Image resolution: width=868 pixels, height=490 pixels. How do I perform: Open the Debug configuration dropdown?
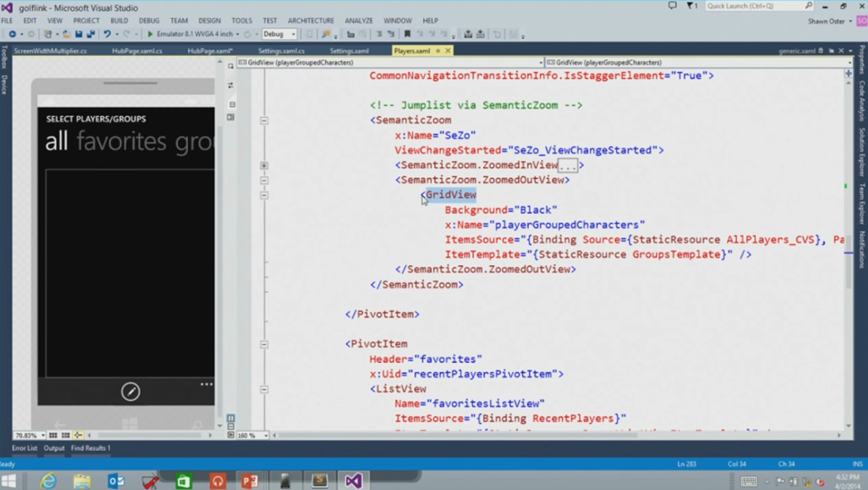(280, 34)
